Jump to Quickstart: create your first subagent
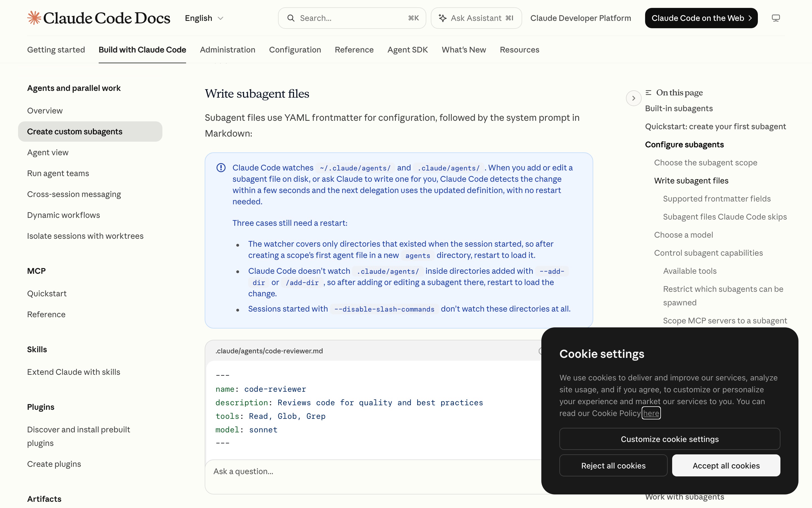Image resolution: width=812 pixels, height=508 pixels. pyautogui.click(x=715, y=126)
